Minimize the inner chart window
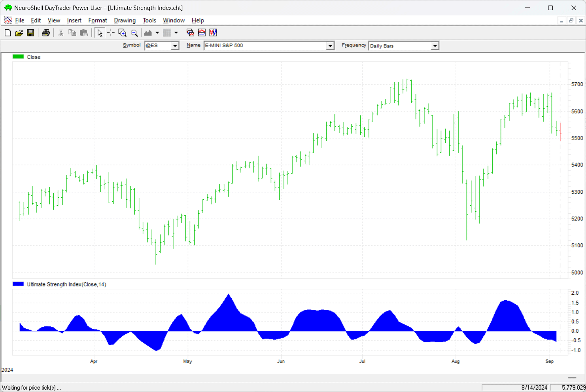Image resolution: width=586 pixels, height=392 pixels. coord(561,21)
